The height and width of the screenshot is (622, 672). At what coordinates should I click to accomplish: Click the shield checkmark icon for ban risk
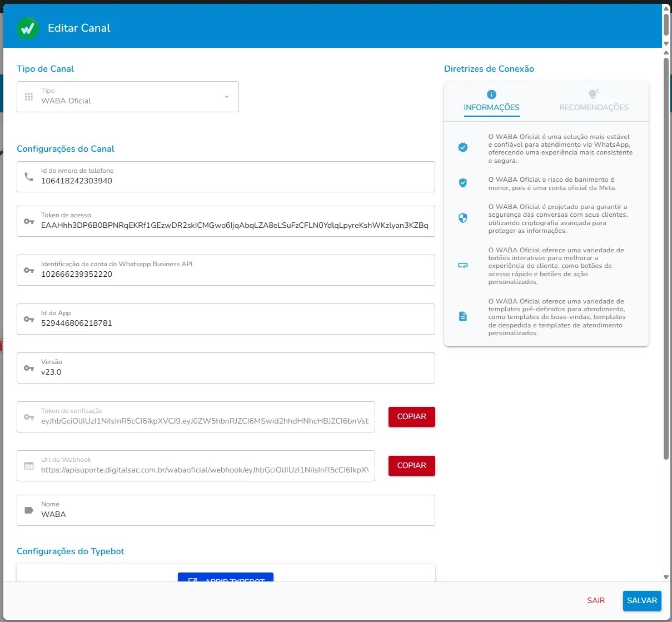tap(462, 183)
